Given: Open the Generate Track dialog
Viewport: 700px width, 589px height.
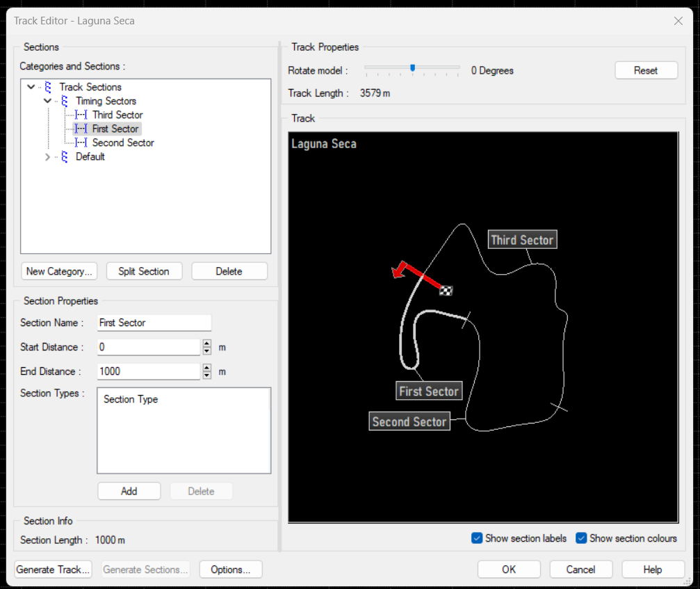Looking at the screenshot, I should (54, 570).
